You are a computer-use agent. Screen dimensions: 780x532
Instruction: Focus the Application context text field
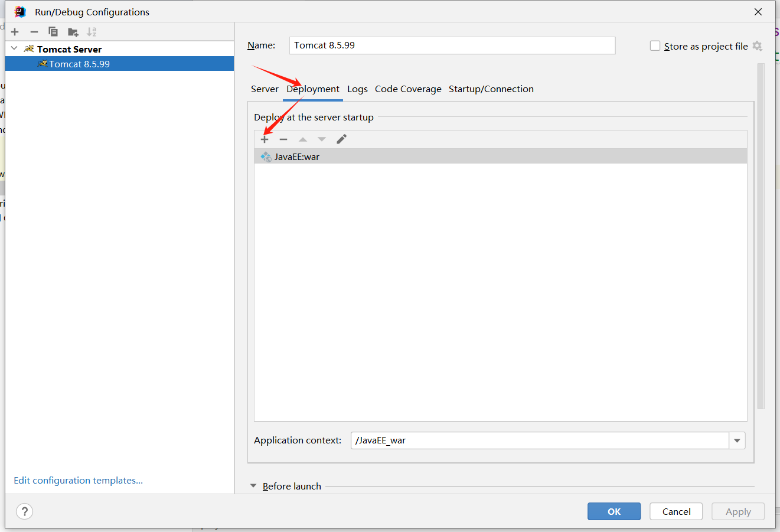pos(540,440)
